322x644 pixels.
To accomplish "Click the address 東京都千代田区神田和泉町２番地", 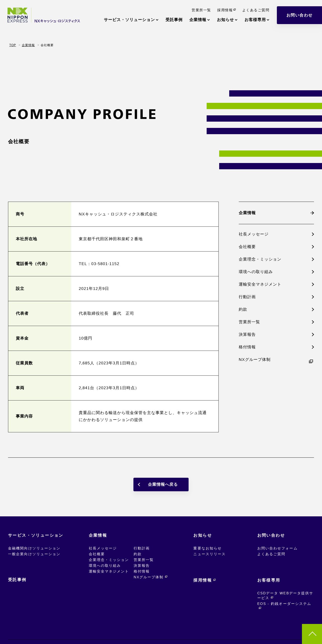I will (111, 239).
